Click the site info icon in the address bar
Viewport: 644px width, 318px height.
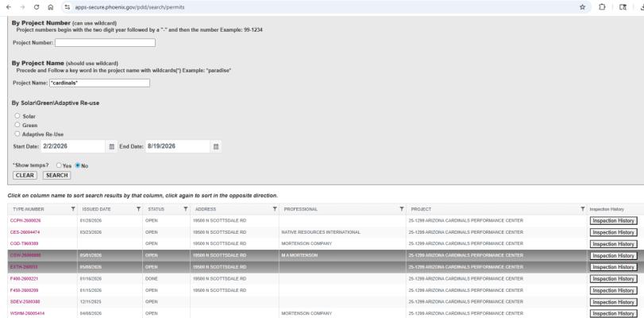[67, 7]
